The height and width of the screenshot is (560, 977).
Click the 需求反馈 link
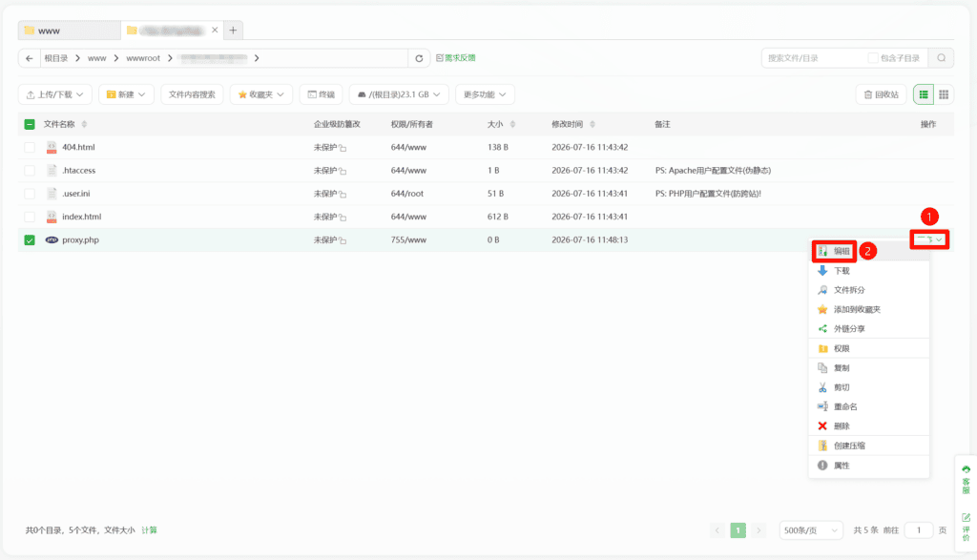(x=456, y=58)
